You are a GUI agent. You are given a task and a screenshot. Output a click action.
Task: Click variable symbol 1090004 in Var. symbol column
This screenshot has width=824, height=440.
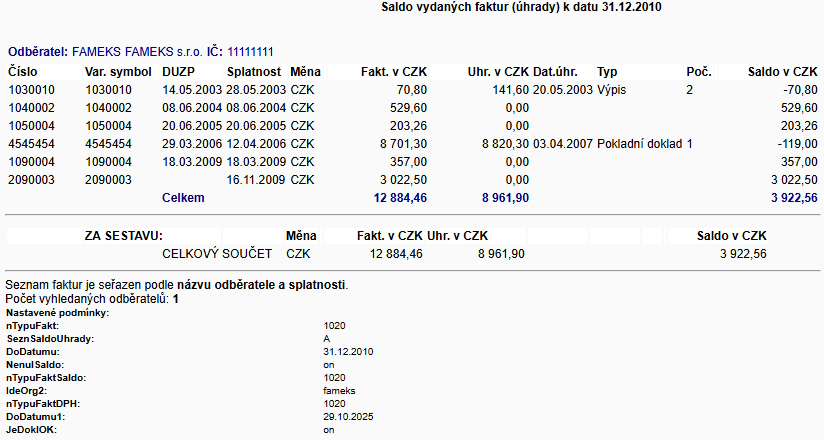(112, 162)
